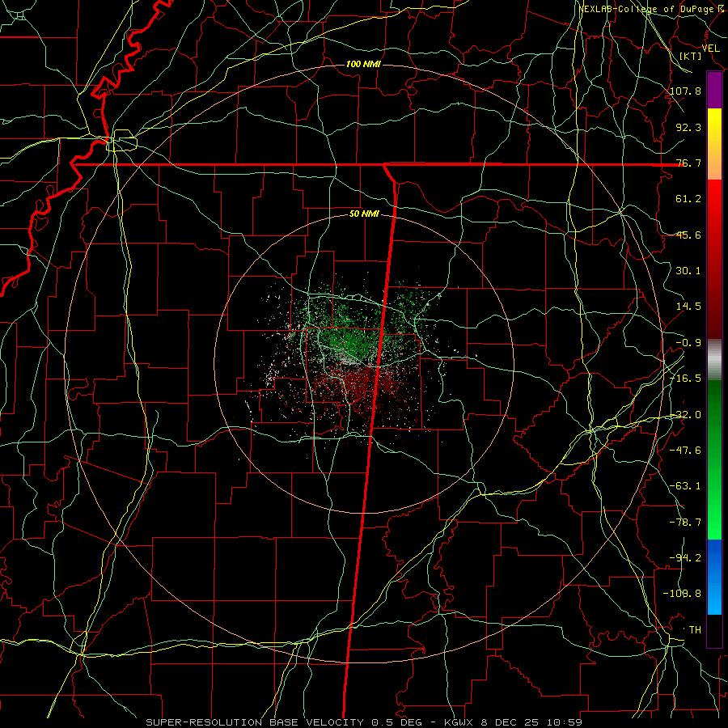
Task: Click the gray-white segment of color scale
Action: coord(714,360)
